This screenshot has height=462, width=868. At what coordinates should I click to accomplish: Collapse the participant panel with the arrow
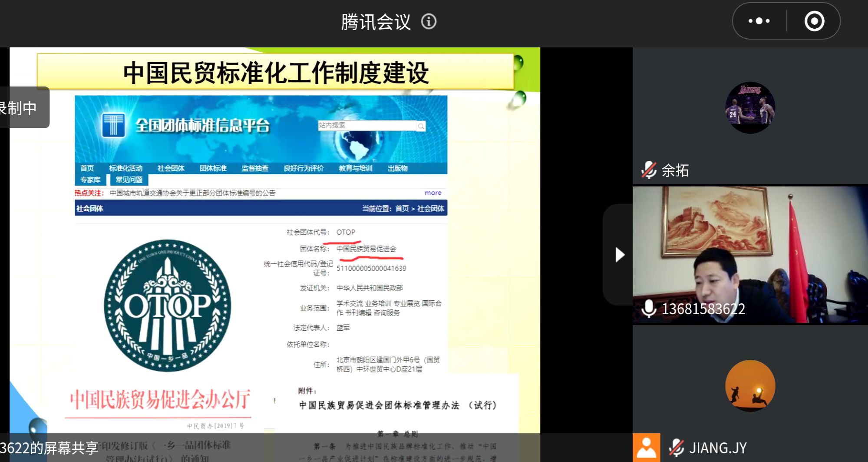620,254
